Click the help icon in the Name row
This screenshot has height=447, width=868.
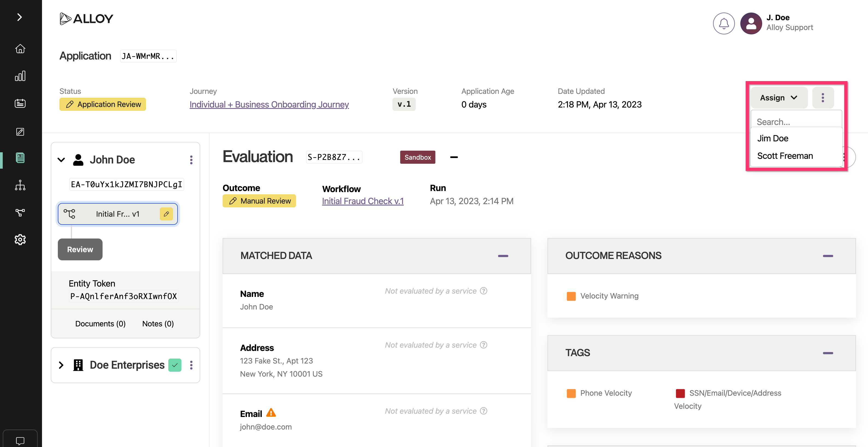point(484,291)
